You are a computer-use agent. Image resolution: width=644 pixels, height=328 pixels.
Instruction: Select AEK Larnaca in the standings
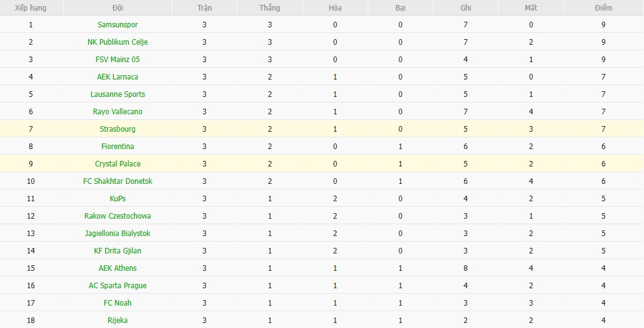click(117, 77)
